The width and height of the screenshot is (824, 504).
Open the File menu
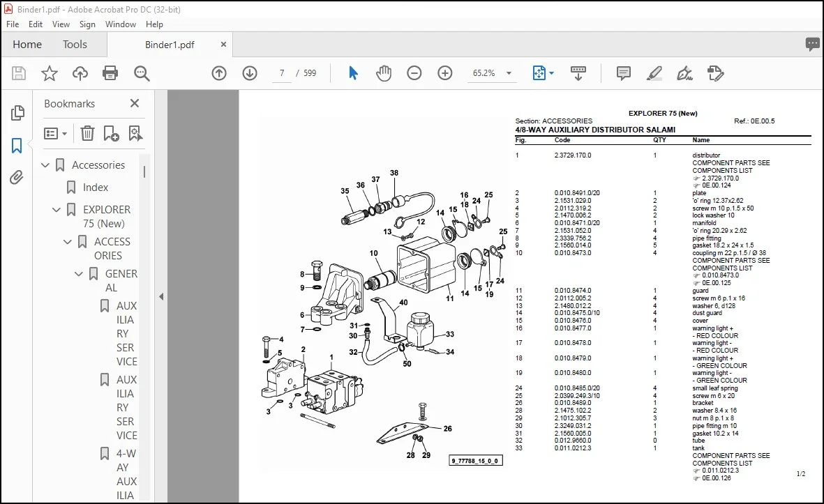tap(13, 24)
